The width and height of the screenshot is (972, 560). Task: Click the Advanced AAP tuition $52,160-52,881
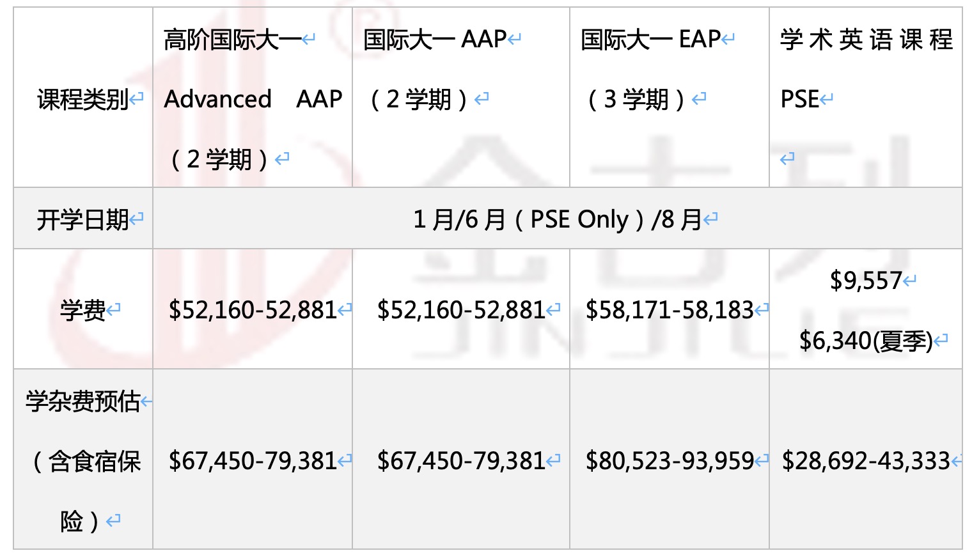pos(253,310)
